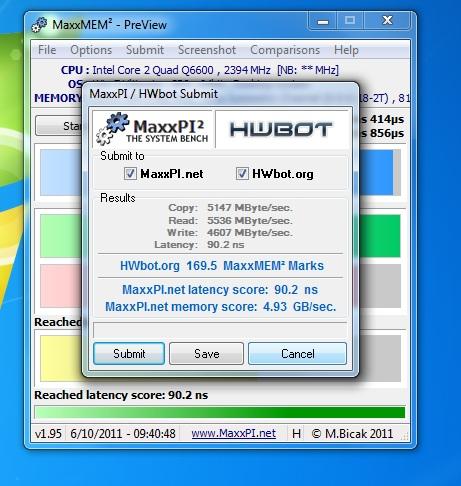The height and width of the screenshot is (486, 461).
Task: Open the Comparisons menu
Action: (285, 50)
